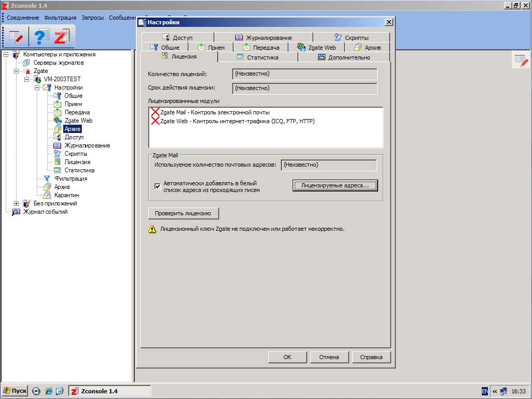Click the red X next to Zgate Mail module

tap(155, 112)
